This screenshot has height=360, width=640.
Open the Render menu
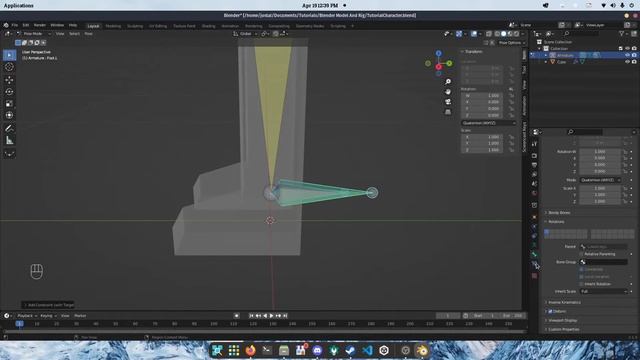(x=40, y=25)
